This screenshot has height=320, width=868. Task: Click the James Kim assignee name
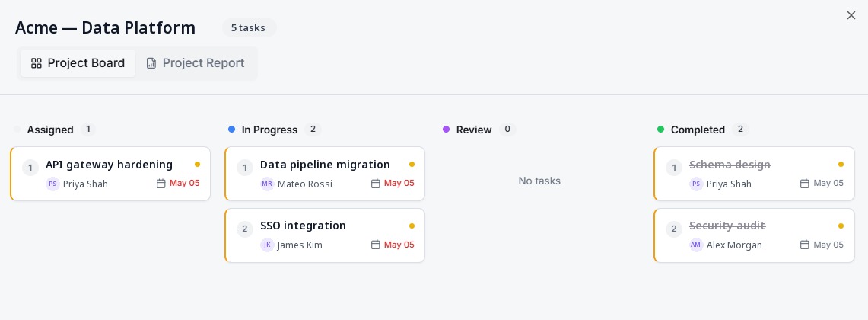pyautogui.click(x=300, y=245)
